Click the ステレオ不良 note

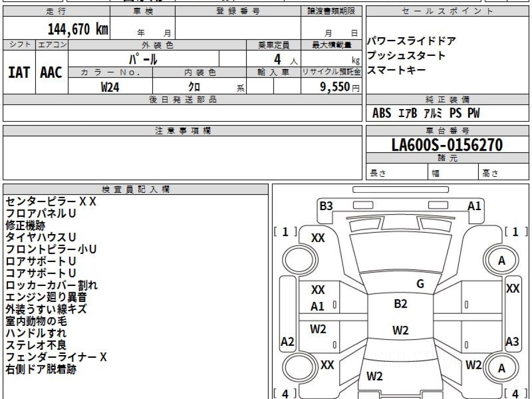tap(36, 345)
